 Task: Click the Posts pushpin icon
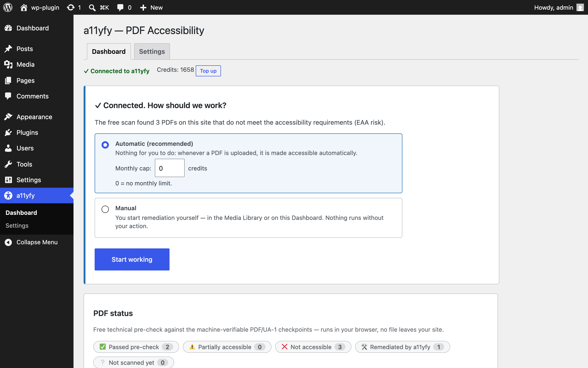(x=8, y=49)
